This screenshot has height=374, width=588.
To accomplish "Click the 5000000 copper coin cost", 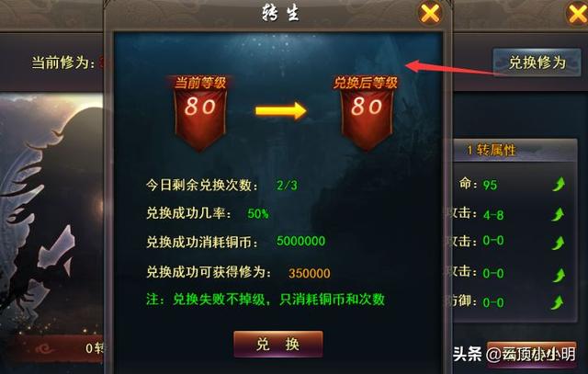I will coord(300,241).
